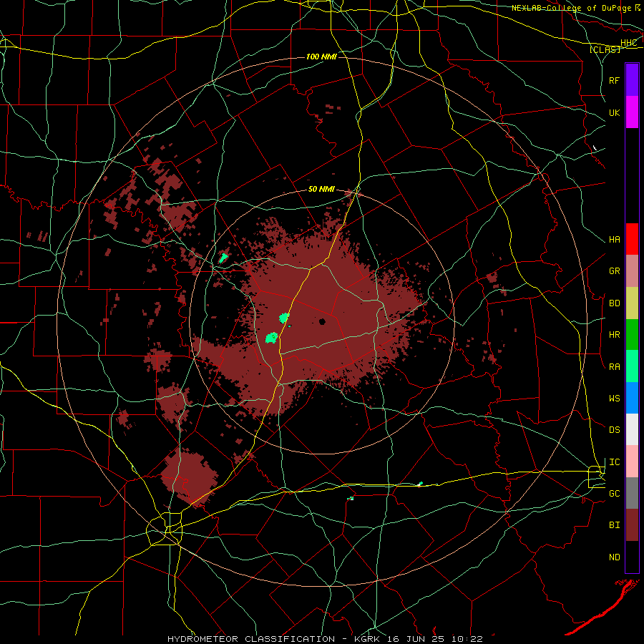
Task: Click the BD legend label
Action: pos(614,303)
